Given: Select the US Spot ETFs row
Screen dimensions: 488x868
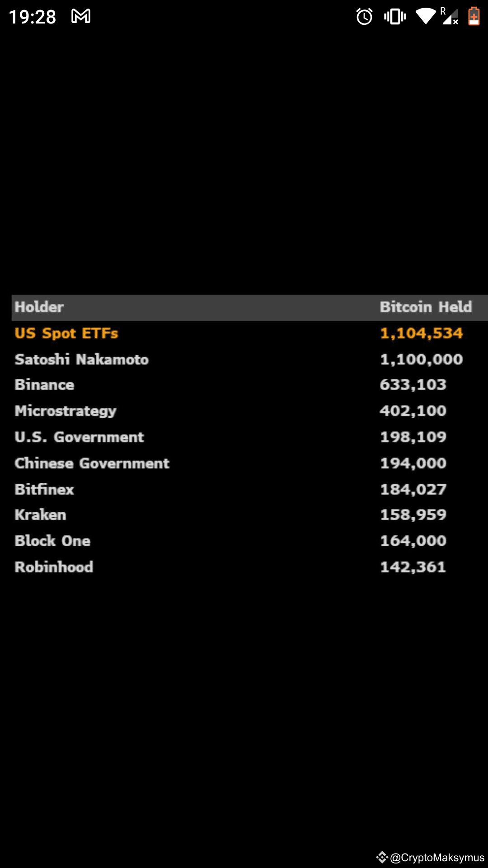Looking at the screenshot, I should pos(66,333).
